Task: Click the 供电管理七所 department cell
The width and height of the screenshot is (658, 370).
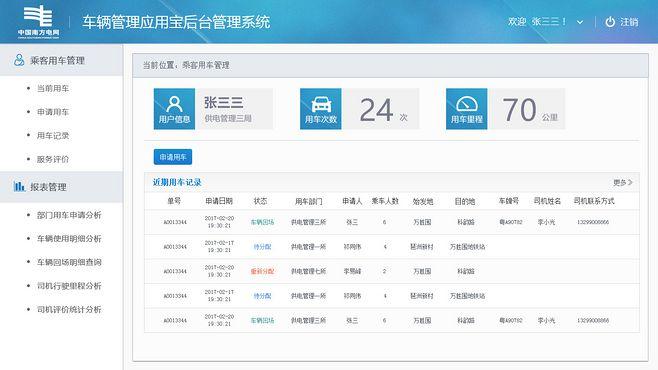Action: point(308,271)
